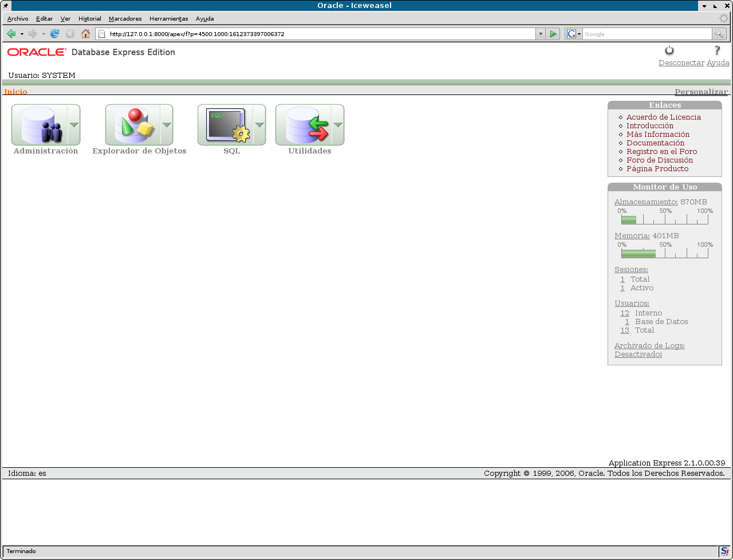The height and width of the screenshot is (560, 733).
Task: Click Archivado de Logs link
Action: [x=649, y=345]
